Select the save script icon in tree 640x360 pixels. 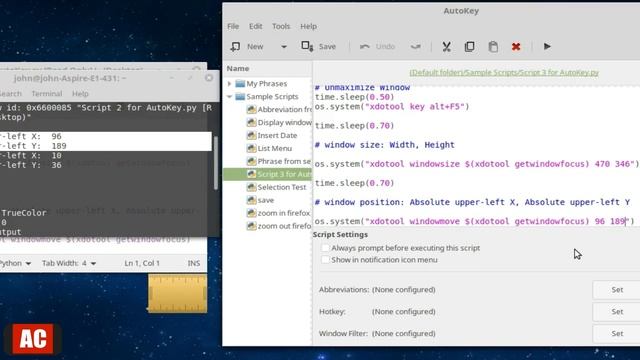(x=251, y=200)
